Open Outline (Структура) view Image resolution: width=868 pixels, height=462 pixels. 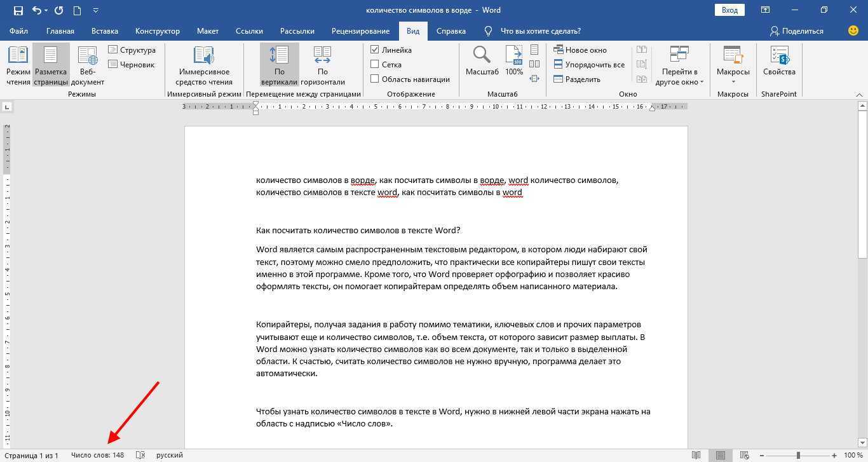tap(132, 50)
